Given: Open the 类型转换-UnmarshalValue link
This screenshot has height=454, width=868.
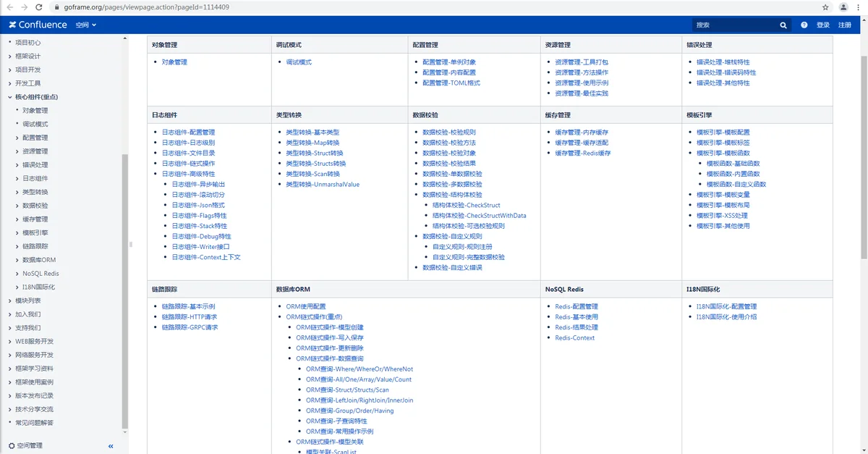Looking at the screenshot, I should click(323, 185).
